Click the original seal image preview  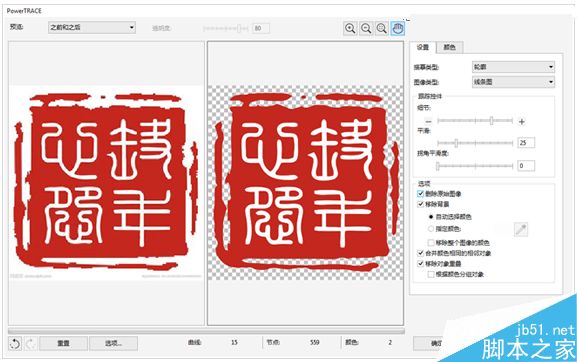click(106, 183)
